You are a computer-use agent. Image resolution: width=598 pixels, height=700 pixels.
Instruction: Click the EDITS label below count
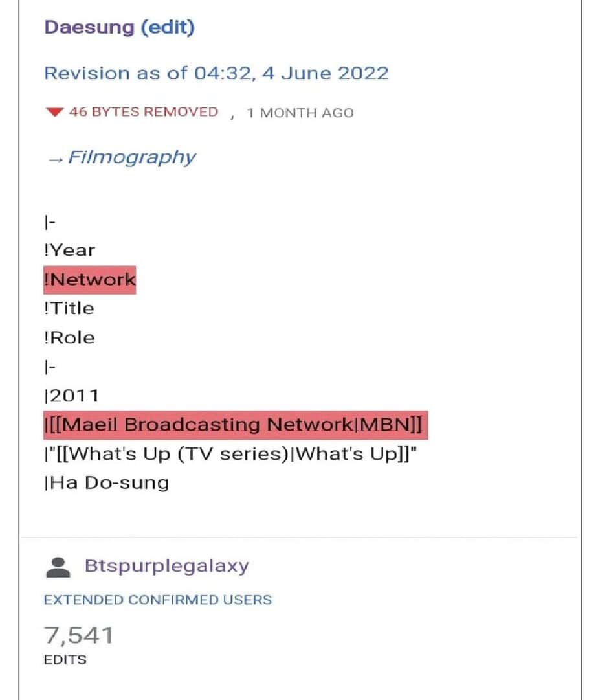click(x=65, y=660)
